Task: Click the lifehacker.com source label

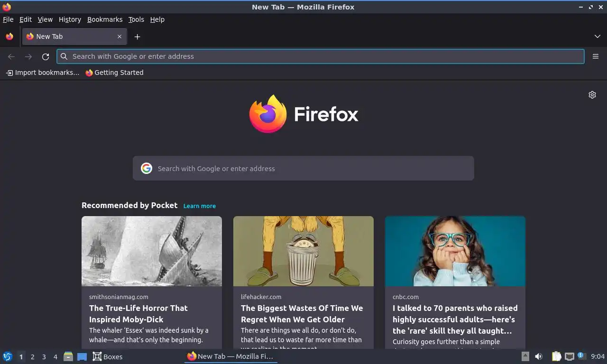Action: tap(261, 297)
